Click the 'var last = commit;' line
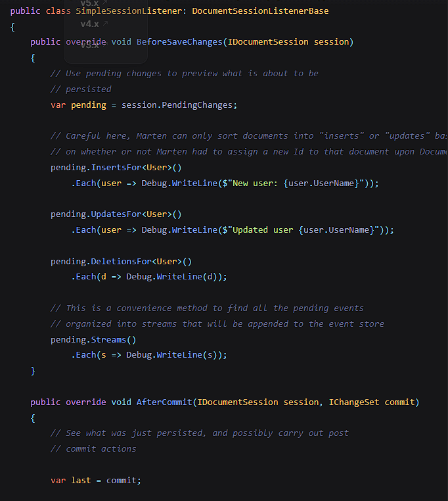Image resolution: width=448 pixels, height=501 pixels. [96, 481]
